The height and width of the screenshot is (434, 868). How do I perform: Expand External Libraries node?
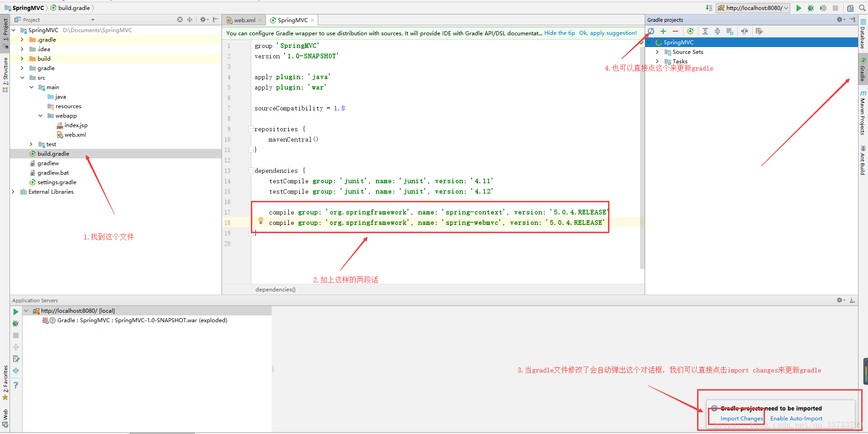pyautogui.click(x=13, y=192)
